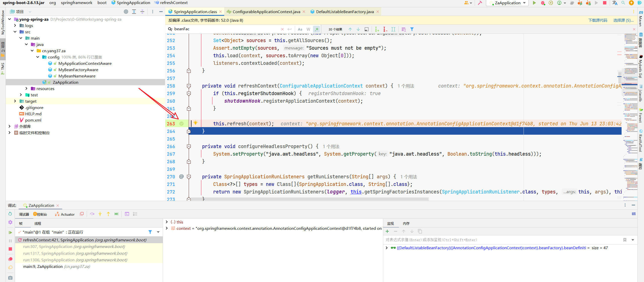Screen dimensions: 644x282
Task: Expand the context variable node
Action: click(x=167, y=228)
